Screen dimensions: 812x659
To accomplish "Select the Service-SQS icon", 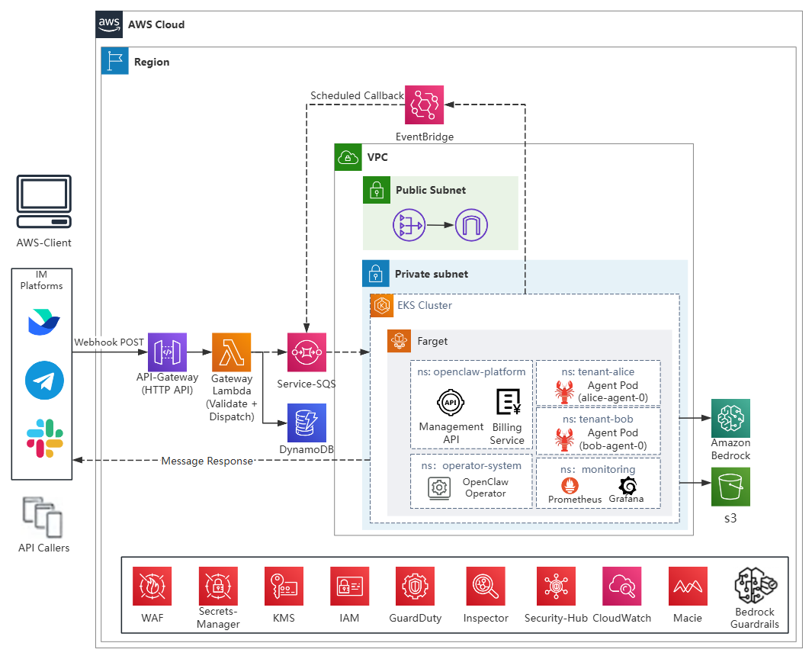I will tap(307, 352).
